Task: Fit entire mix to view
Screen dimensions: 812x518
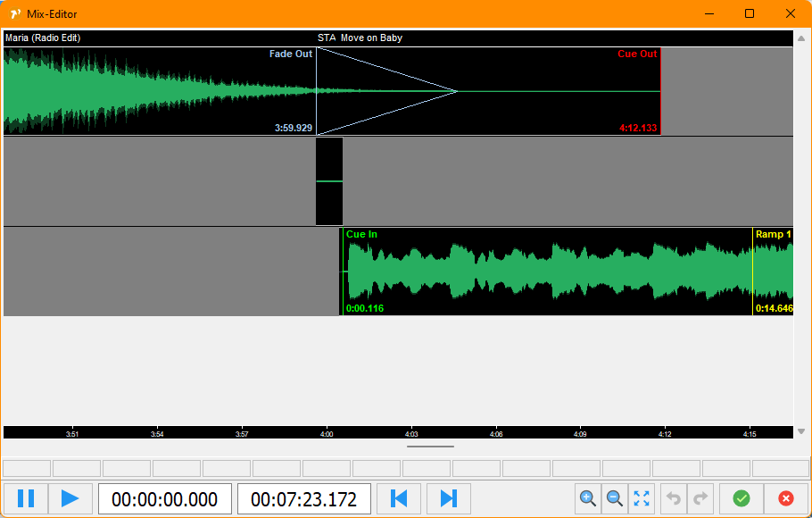Action: tap(642, 499)
